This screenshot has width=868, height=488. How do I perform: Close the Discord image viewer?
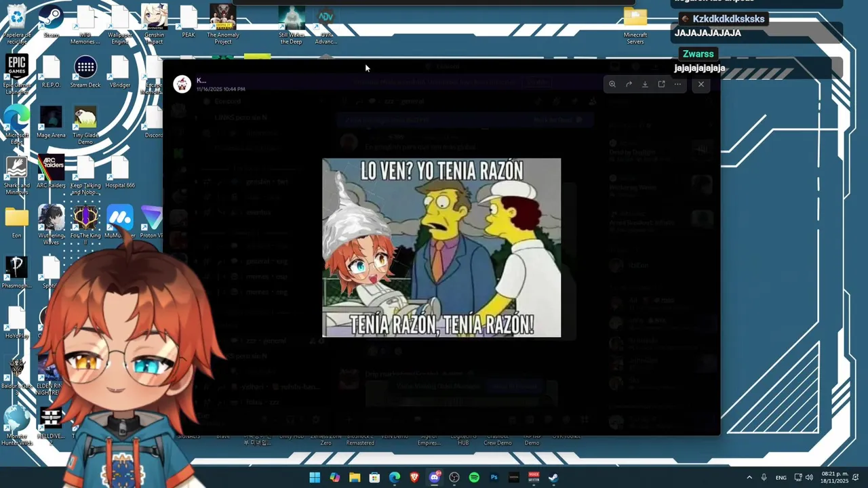point(701,84)
